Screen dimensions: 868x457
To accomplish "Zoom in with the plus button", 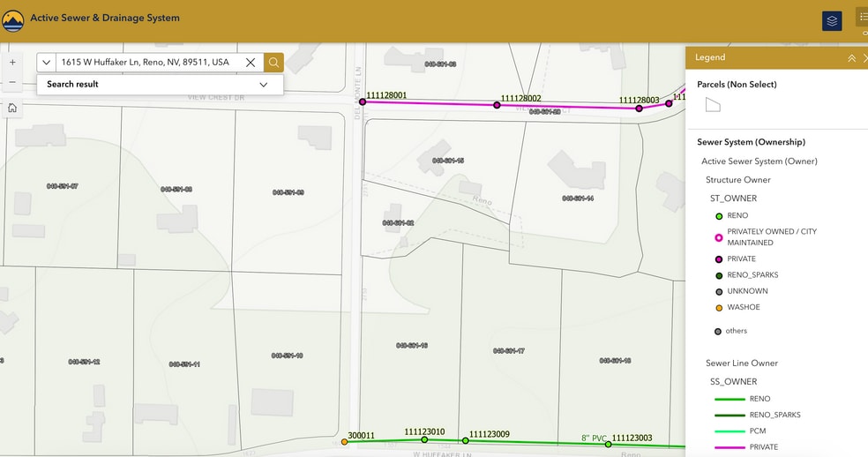I will pos(12,62).
